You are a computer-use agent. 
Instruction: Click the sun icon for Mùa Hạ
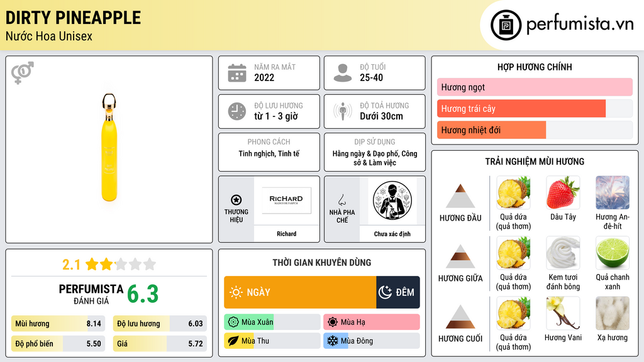click(x=333, y=322)
